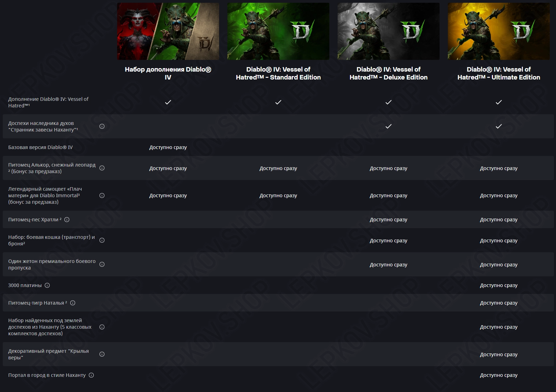
Task: Click Vessel of Hatred checkmark in Deluxe Edition column
Action: (389, 102)
